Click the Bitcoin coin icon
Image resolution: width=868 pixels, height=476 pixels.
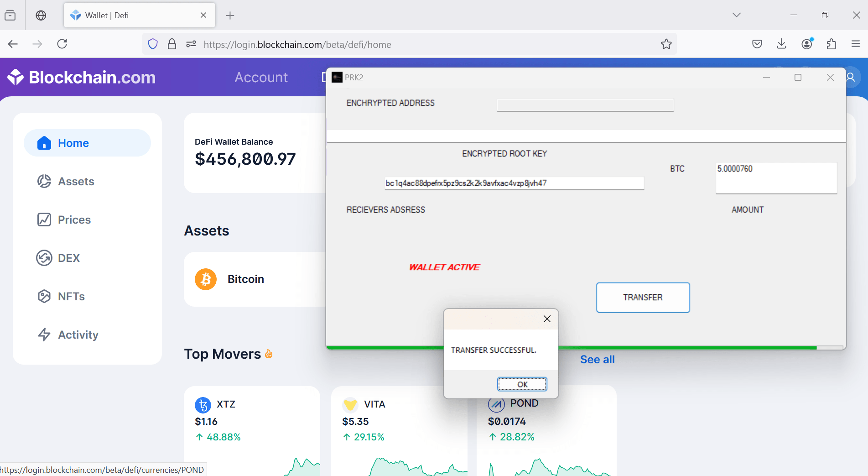[206, 279]
